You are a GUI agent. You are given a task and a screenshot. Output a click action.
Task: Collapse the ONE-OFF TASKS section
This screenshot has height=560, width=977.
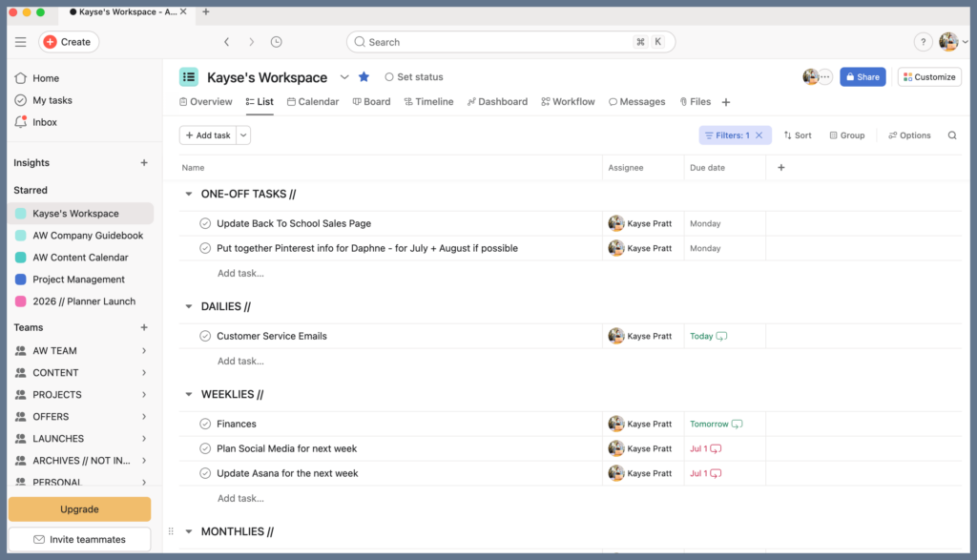(x=189, y=194)
